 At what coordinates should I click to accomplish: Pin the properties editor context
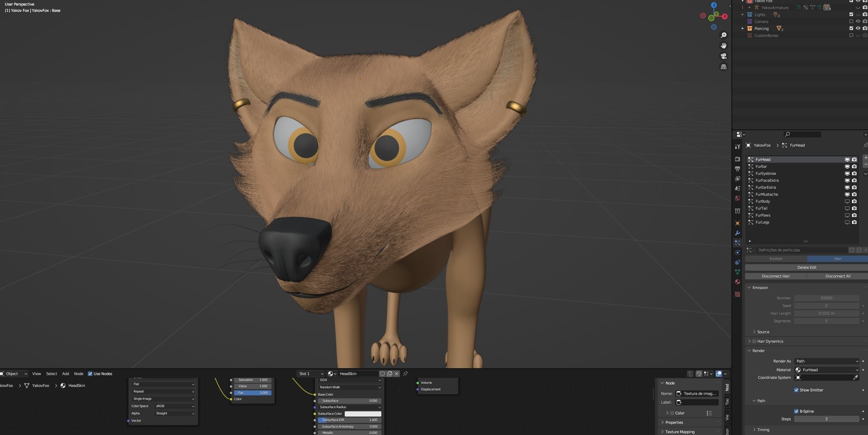click(x=865, y=145)
